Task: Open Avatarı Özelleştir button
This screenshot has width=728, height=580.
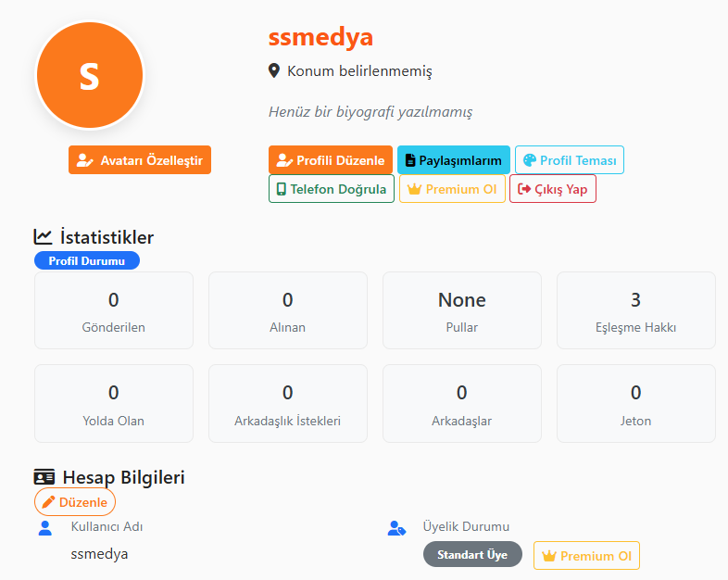Action: click(140, 160)
